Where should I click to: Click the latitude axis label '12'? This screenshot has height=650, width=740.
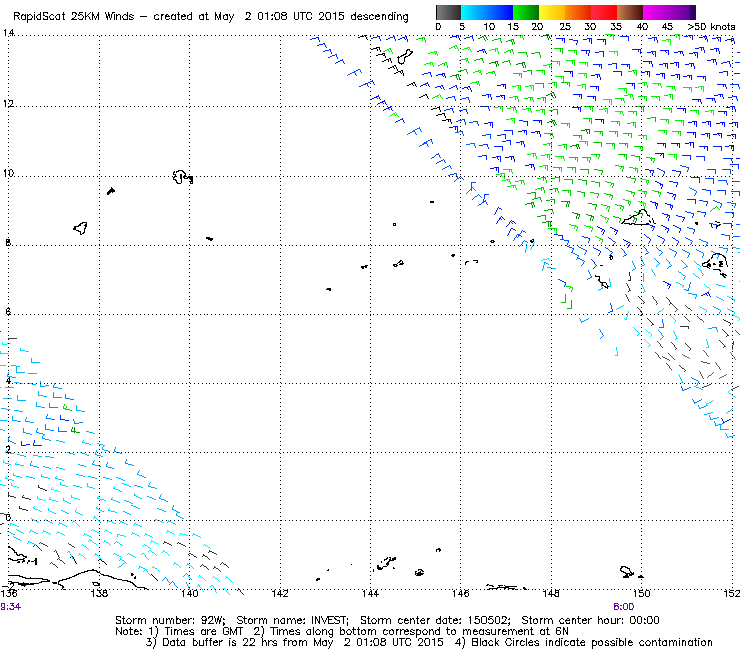tap(8, 103)
